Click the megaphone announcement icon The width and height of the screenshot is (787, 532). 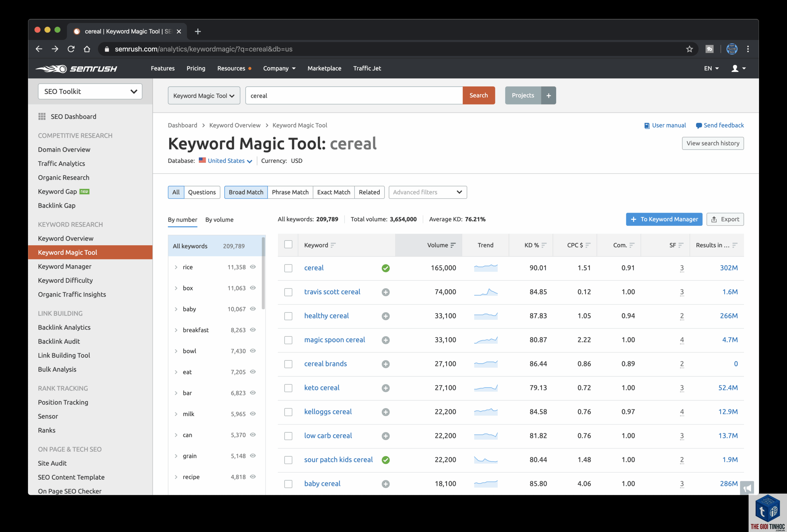click(747, 488)
